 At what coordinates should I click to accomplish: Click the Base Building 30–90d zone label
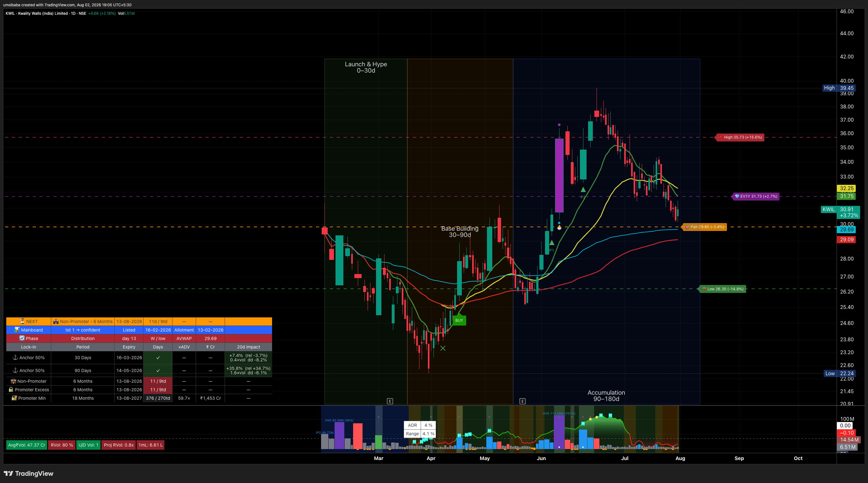[460, 232]
